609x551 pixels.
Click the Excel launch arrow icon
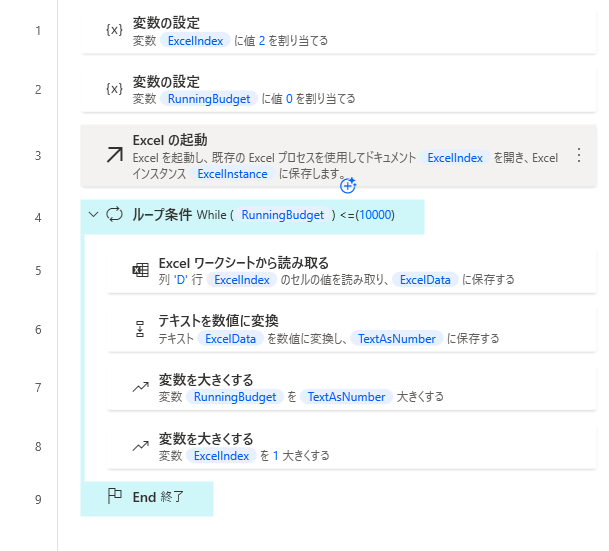click(x=115, y=155)
